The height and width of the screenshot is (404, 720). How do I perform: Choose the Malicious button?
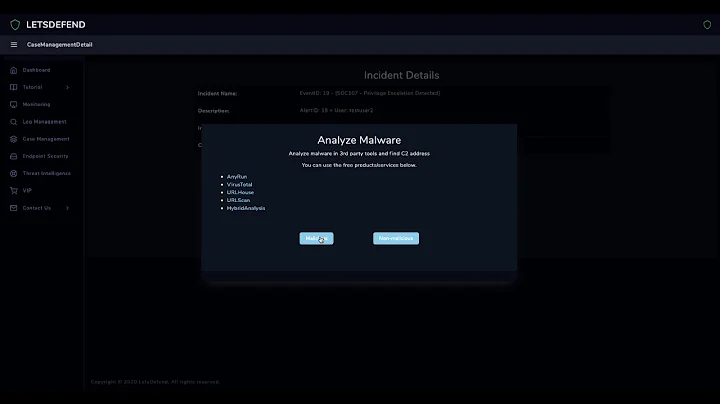coord(316,238)
